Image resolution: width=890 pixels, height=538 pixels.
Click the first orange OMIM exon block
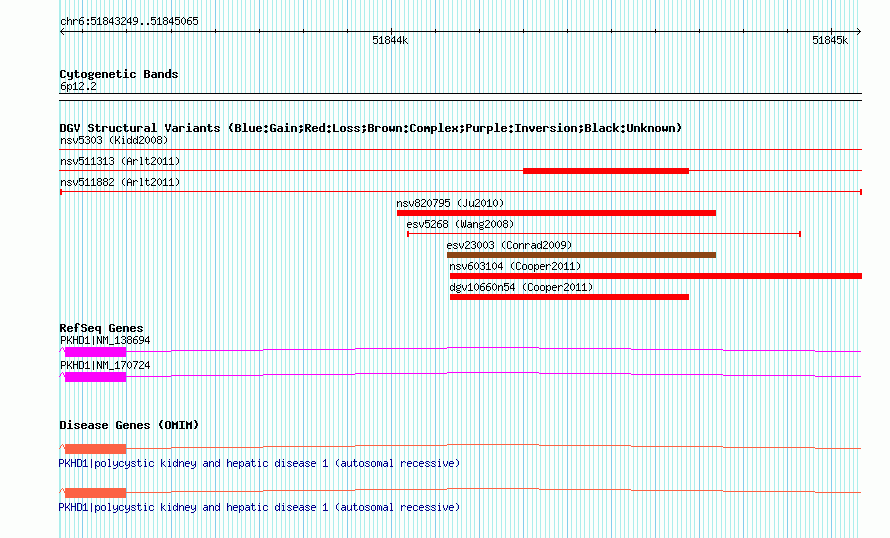click(x=95, y=449)
